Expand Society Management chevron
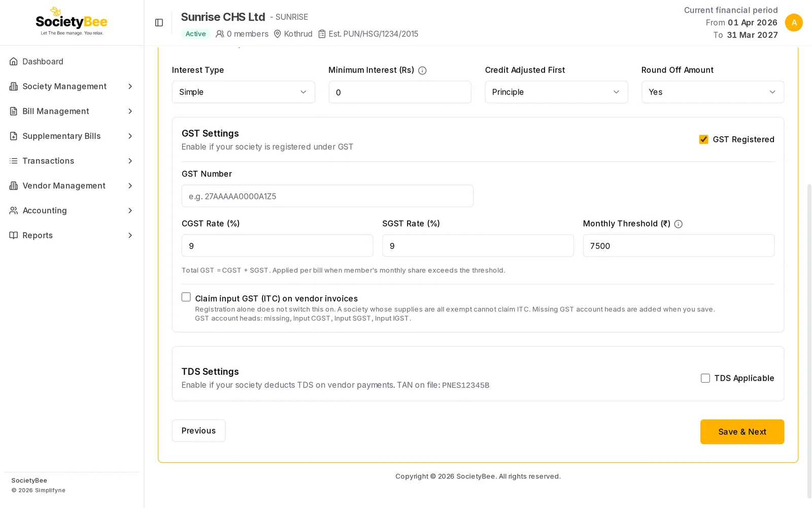The image size is (812, 508). (130, 86)
